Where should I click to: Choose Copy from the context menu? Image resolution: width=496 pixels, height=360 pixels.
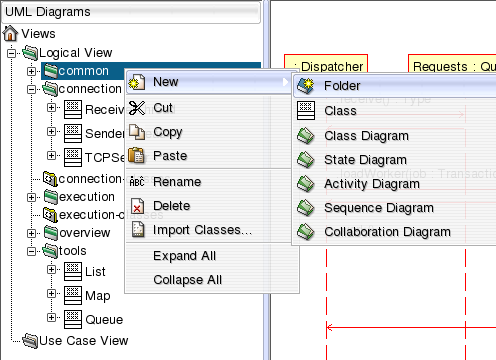[209, 132]
